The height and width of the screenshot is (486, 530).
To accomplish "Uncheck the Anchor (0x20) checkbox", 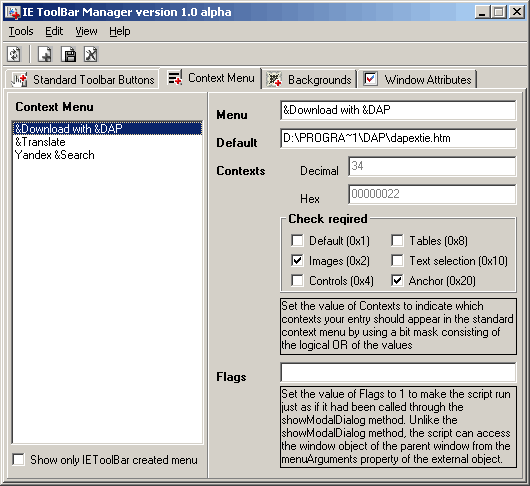I will [x=397, y=281].
